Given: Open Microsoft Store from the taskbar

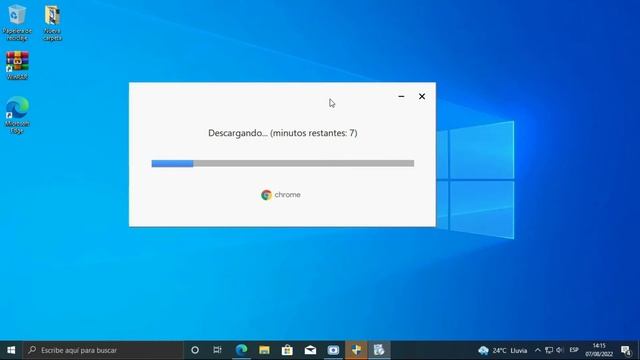Looking at the screenshot, I should click(287, 350).
